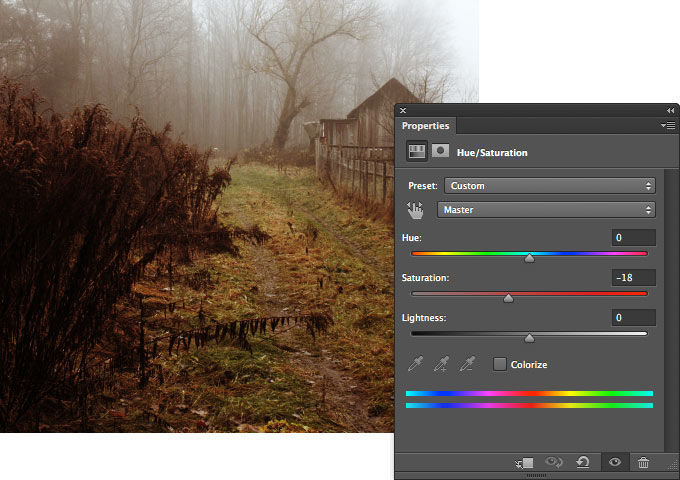Select the first eyedropper tool
This screenshot has width=680, height=480.
click(415, 365)
